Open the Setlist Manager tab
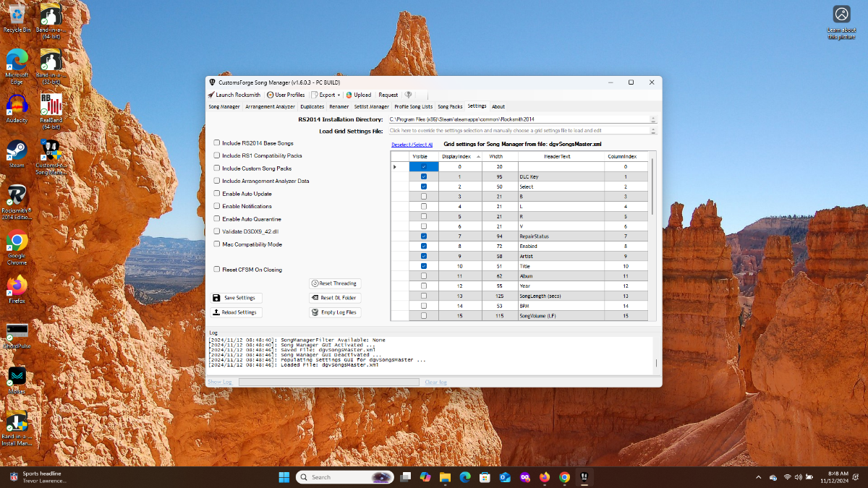The width and height of the screenshot is (868, 488). (x=371, y=106)
